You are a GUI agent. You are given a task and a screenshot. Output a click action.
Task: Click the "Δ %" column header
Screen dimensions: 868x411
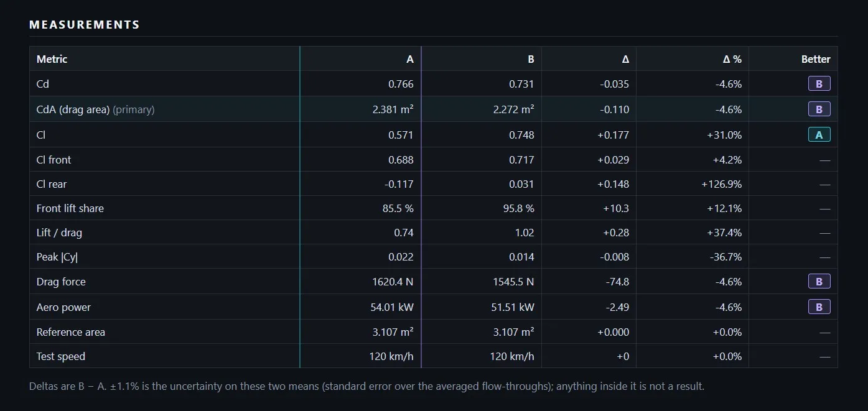click(732, 59)
